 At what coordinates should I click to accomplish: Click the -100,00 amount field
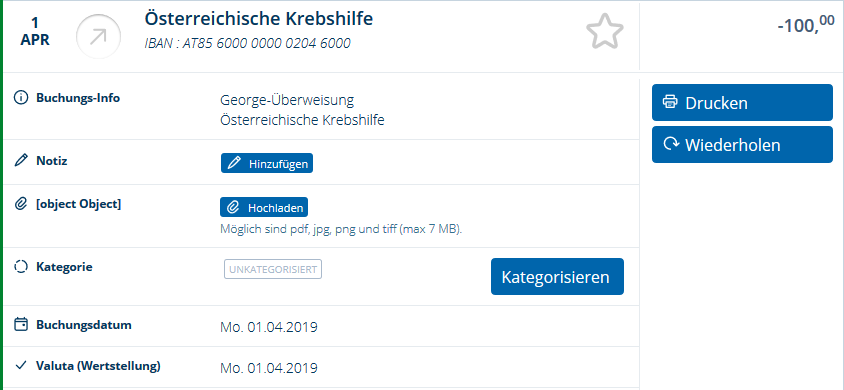806,25
